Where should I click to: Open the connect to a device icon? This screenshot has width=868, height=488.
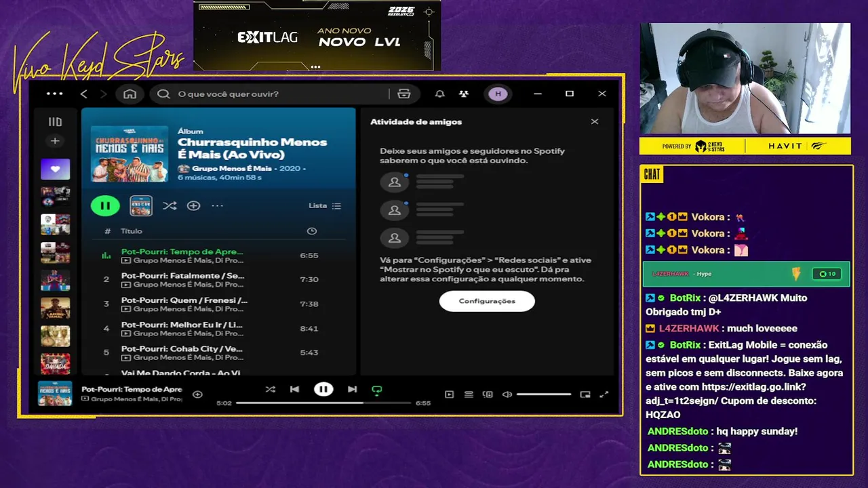(x=488, y=394)
